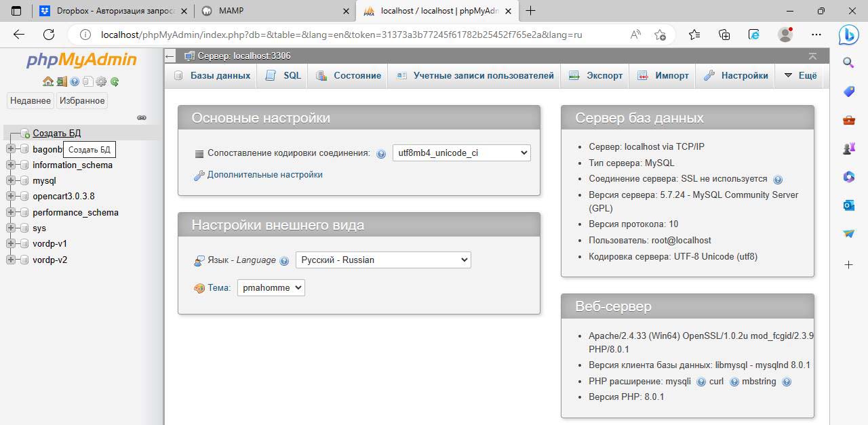Expand the Ещё menu
Viewport: 868px width, 425px height.
(x=800, y=76)
